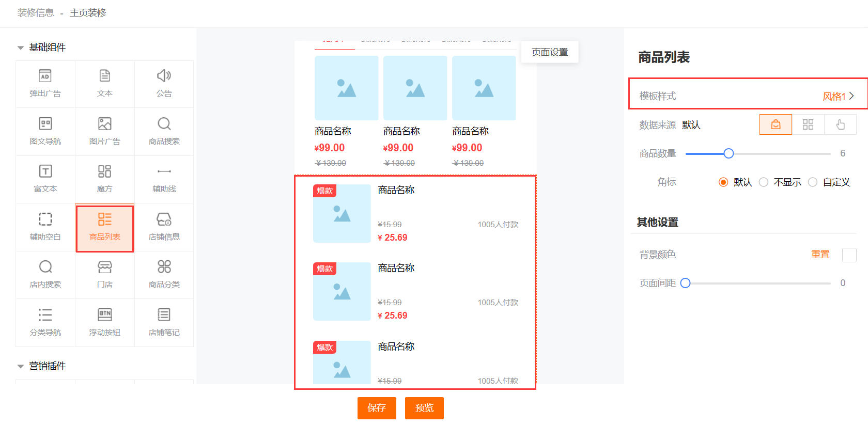The image size is (868, 441).
Task: Add the 店铺笔记 shop notes component
Action: point(164,323)
